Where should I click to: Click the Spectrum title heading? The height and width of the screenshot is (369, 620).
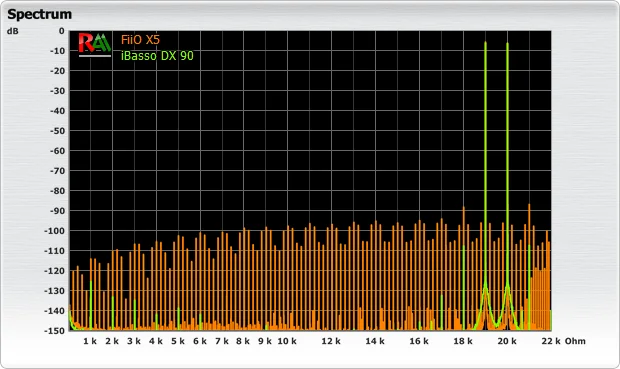pos(40,14)
